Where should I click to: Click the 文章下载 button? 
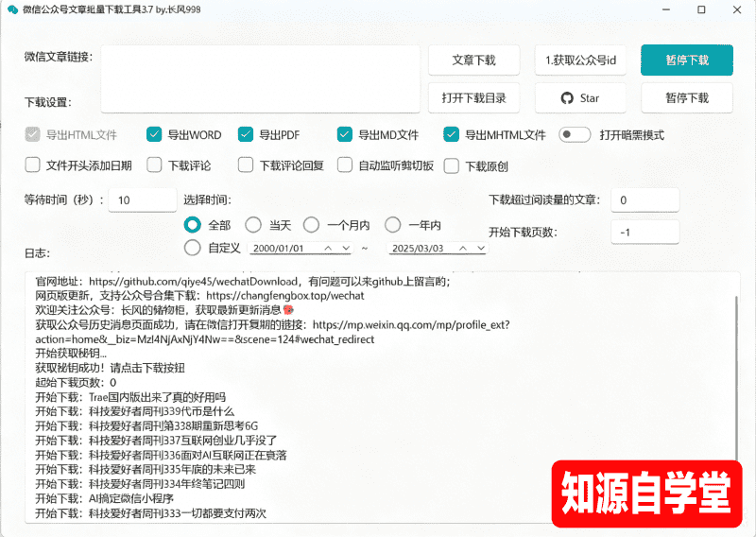tap(474, 60)
